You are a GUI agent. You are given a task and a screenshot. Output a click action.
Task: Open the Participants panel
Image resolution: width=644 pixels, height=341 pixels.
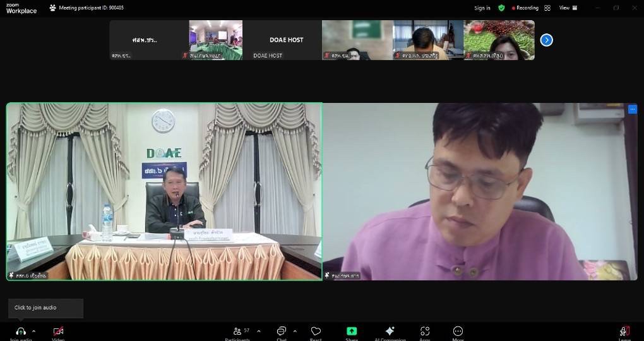tap(237, 332)
